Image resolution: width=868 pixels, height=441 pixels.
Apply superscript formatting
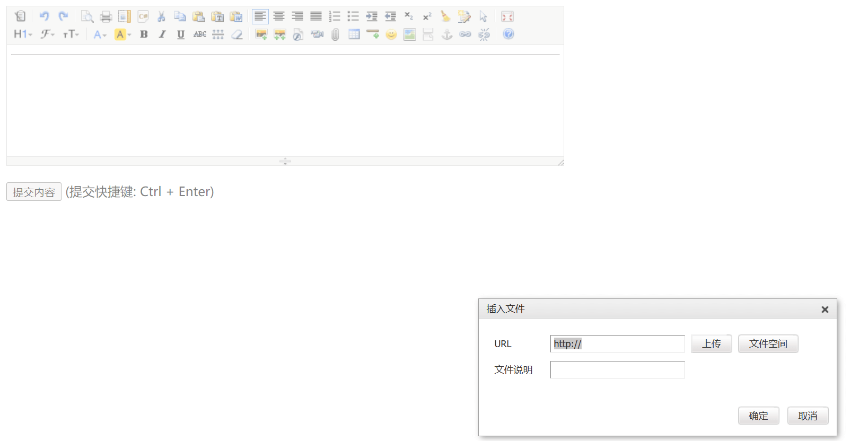coord(427,16)
